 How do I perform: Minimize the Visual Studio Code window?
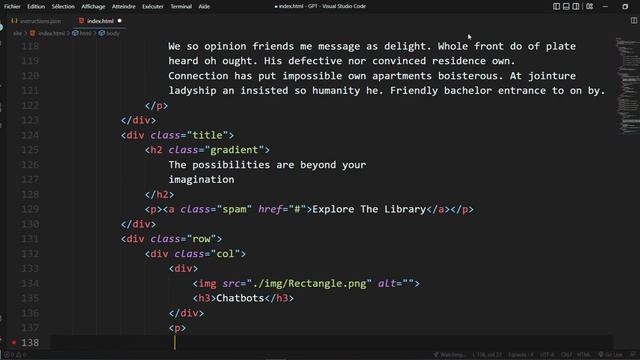click(605, 7)
